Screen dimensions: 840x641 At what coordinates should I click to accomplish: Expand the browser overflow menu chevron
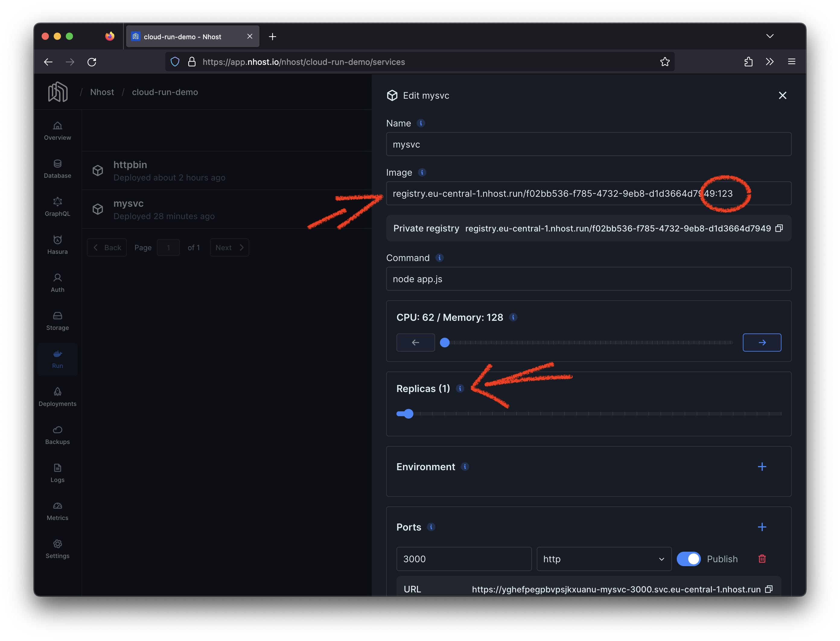(770, 62)
